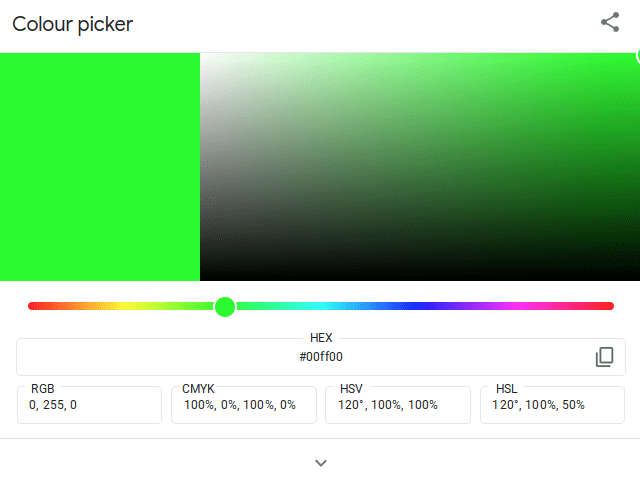This screenshot has height=482, width=640.
Task: Click the green hue slider handle
Action: [225, 307]
